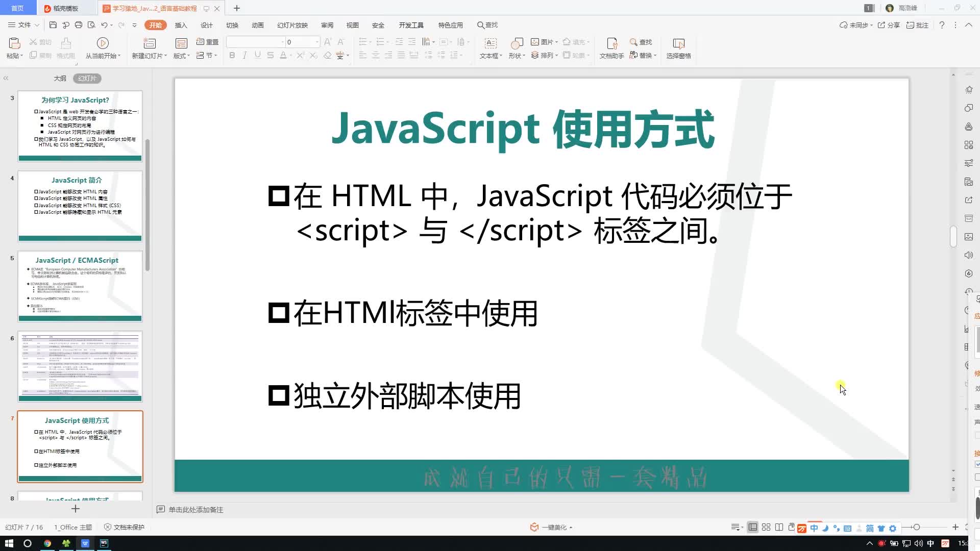Image resolution: width=980 pixels, height=551 pixels.
Task: Select slide 4 thumbnail JavaScript 简介
Action: (80, 206)
